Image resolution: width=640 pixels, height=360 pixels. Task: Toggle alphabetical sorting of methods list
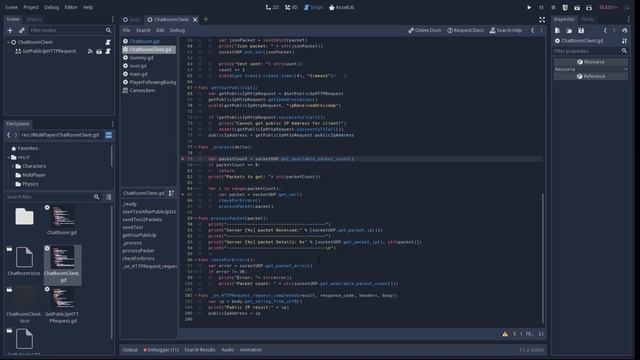(171, 193)
